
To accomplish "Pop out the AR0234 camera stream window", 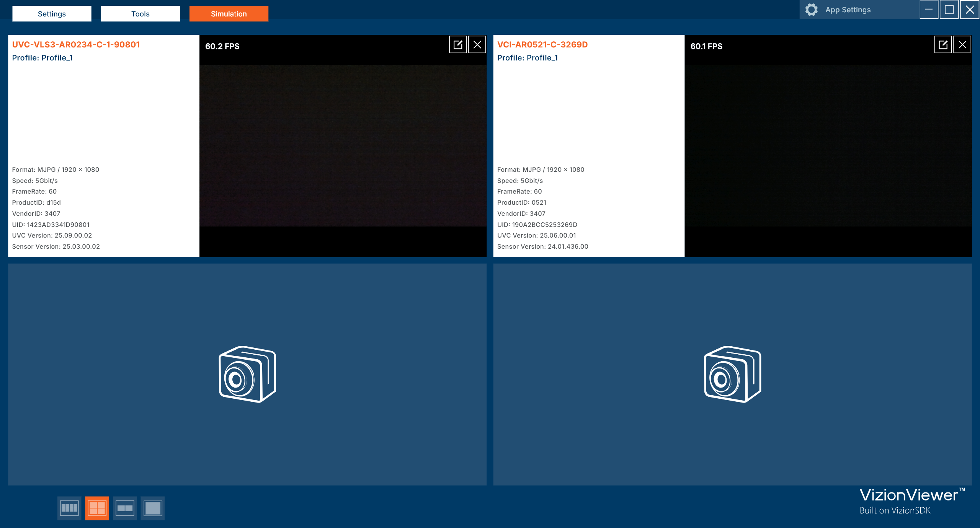I will (458, 45).
